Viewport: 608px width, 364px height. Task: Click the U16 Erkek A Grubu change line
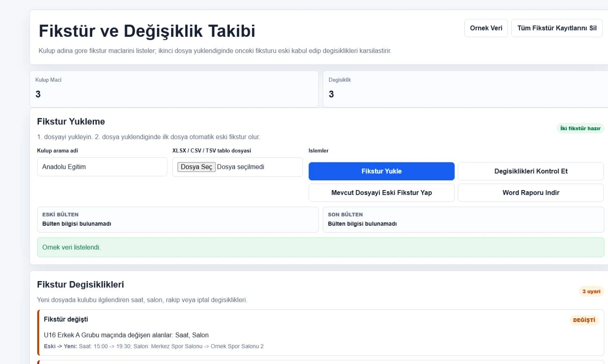click(126, 335)
